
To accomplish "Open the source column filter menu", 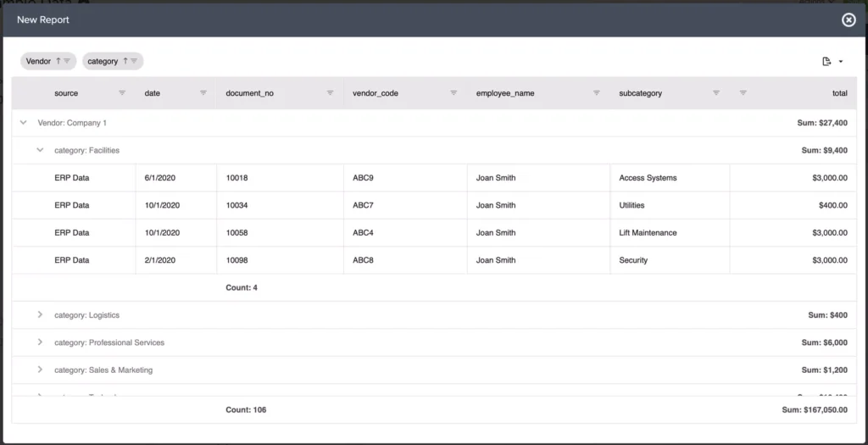I will point(122,93).
